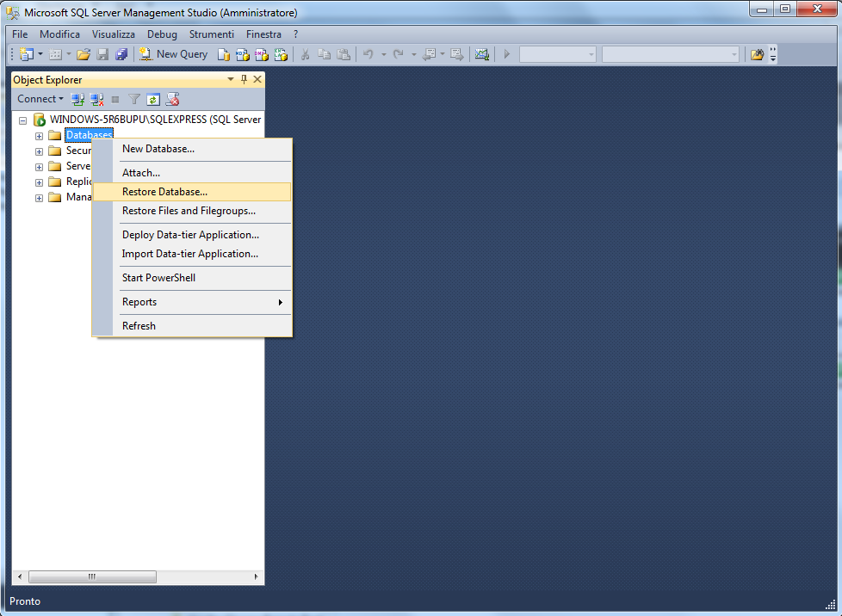Pin the Object Explorer panel

244,79
